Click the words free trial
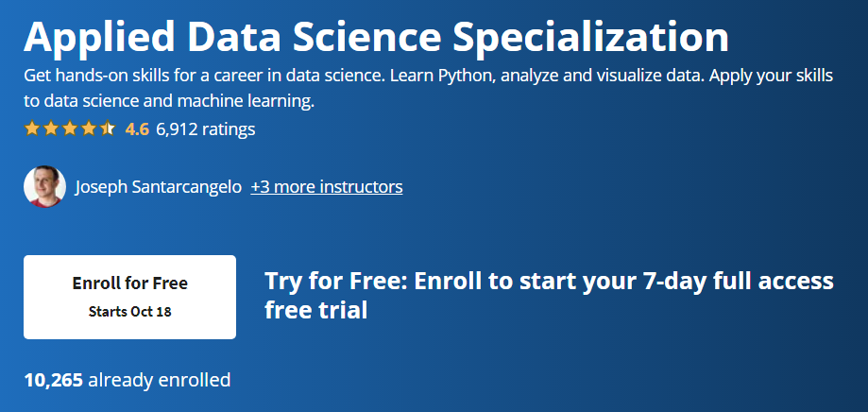Image resolution: width=868 pixels, height=412 pixels. pyautogui.click(x=316, y=310)
